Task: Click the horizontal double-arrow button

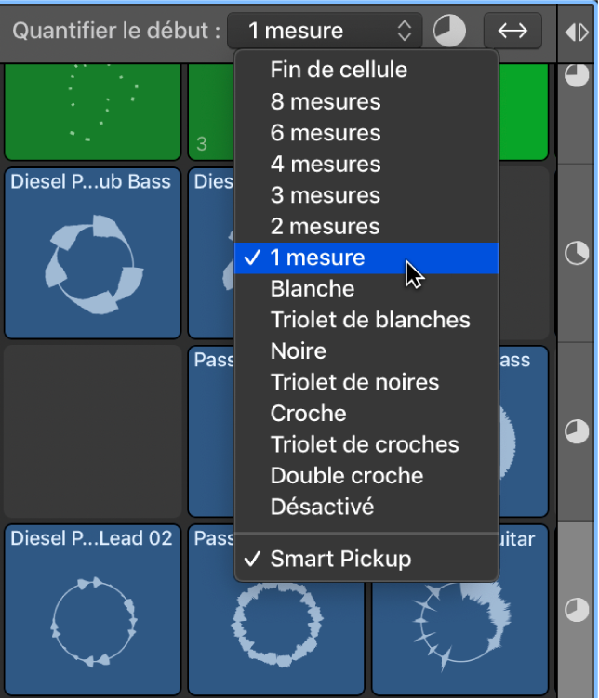Action: [x=512, y=31]
